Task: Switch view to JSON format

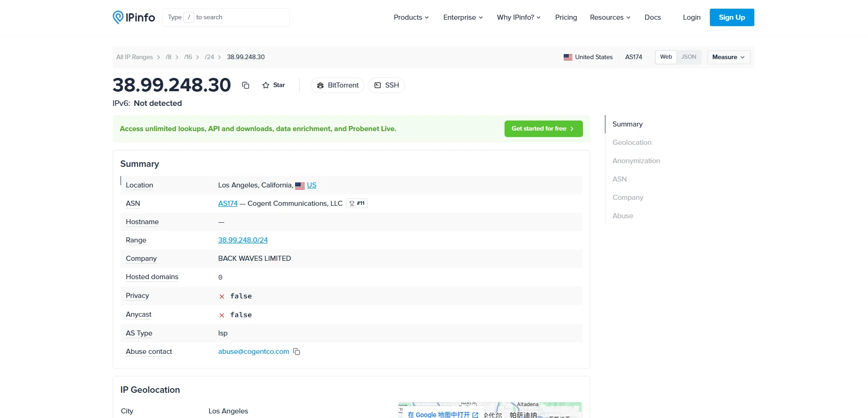Action: click(x=688, y=57)
